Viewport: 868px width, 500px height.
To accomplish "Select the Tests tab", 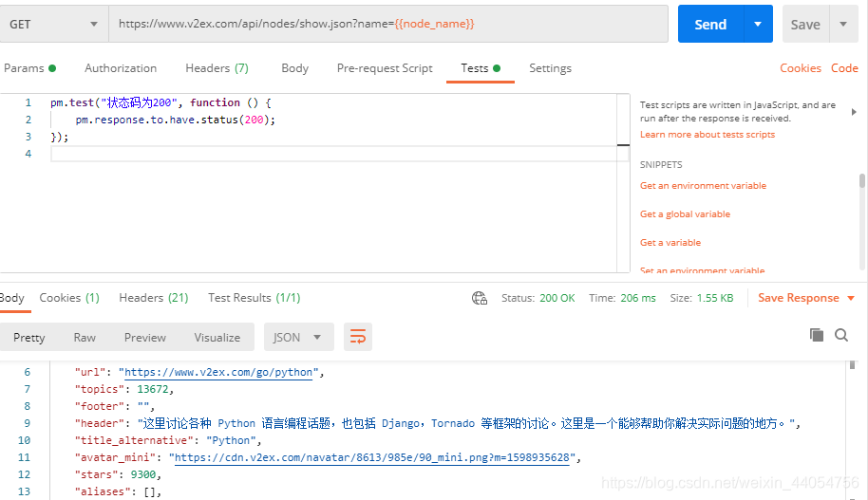I will click(481, 68).
